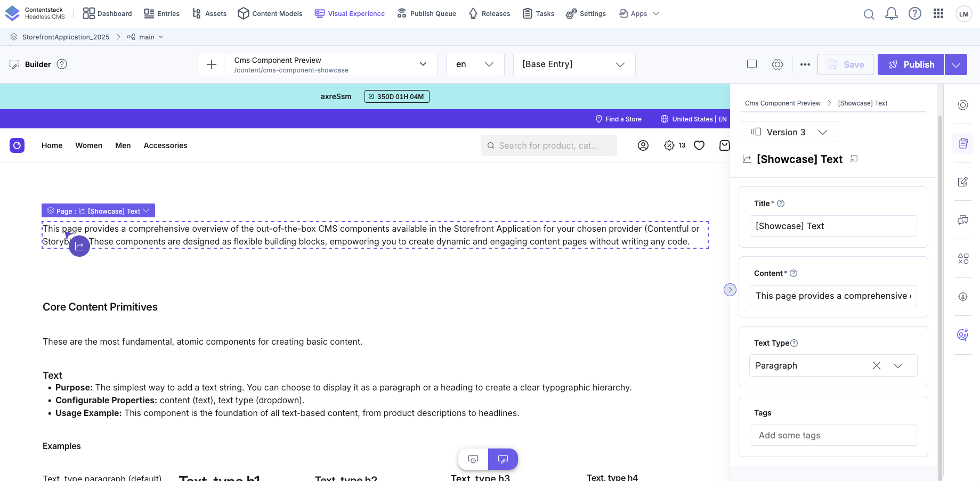980x481 pixels.
Task: Open the builder settings gear icon
Action: (777, 64)
